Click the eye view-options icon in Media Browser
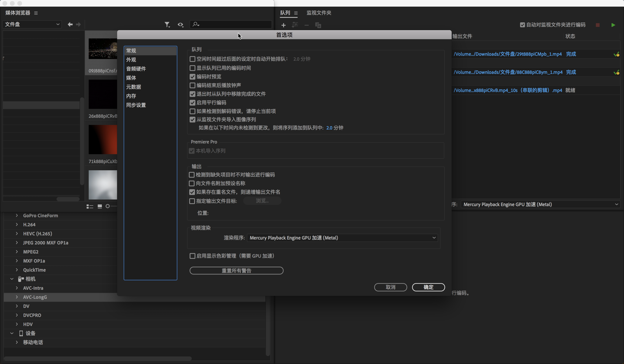 [181, 25]
